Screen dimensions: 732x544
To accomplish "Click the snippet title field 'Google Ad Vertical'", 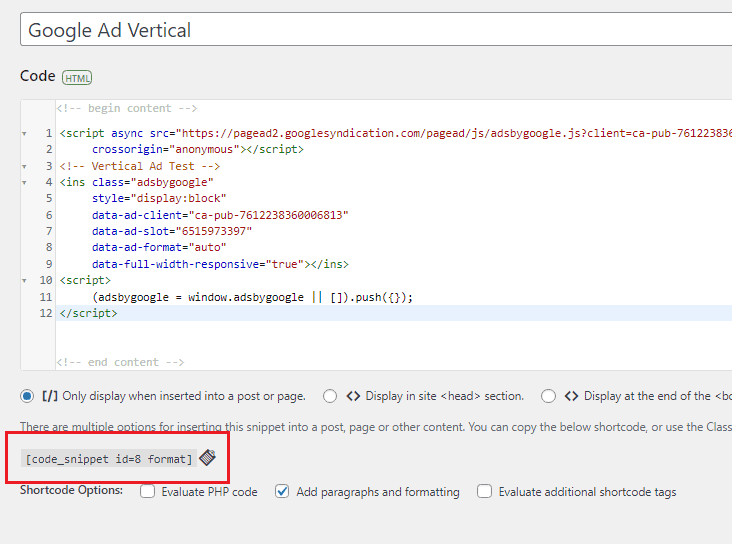I will tap(376, 30).
